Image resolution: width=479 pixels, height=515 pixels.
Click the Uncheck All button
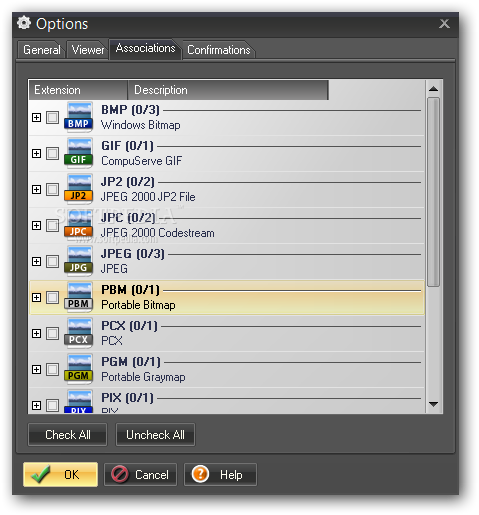[155, 435]
